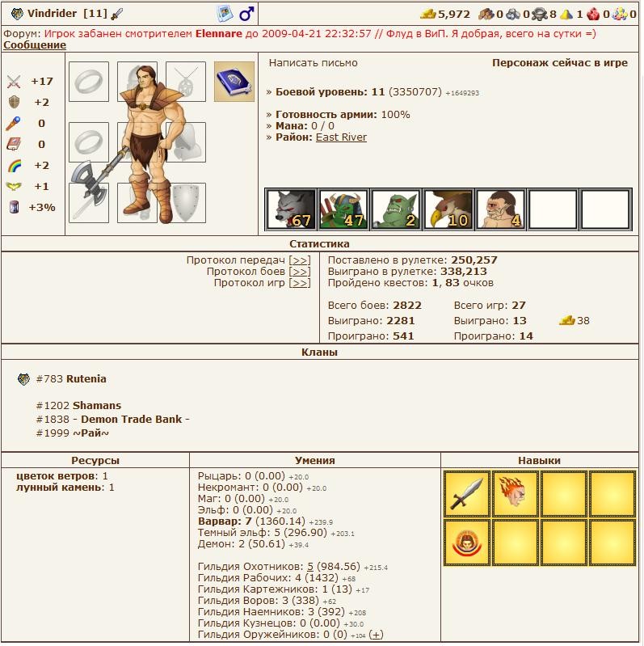Select the griffin-like bird army unit icon
This screenshot has height=646, width=644.
448,209
